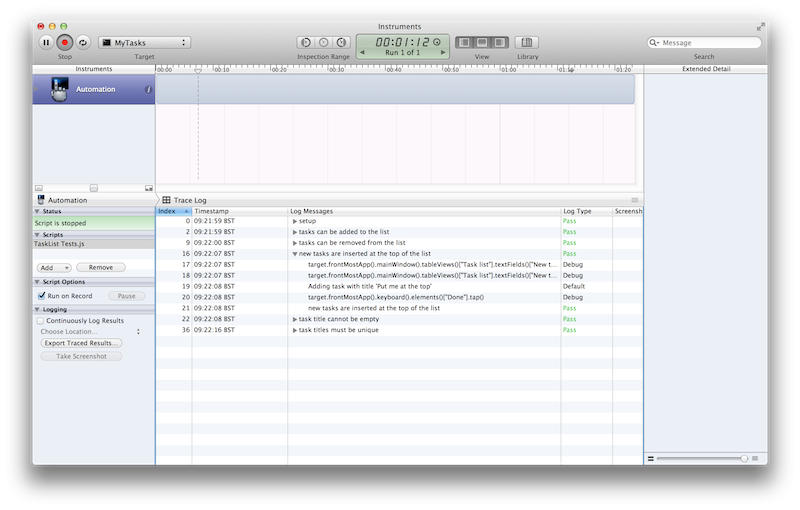
Task: Collapse the Status section
Action: [37, 211]
